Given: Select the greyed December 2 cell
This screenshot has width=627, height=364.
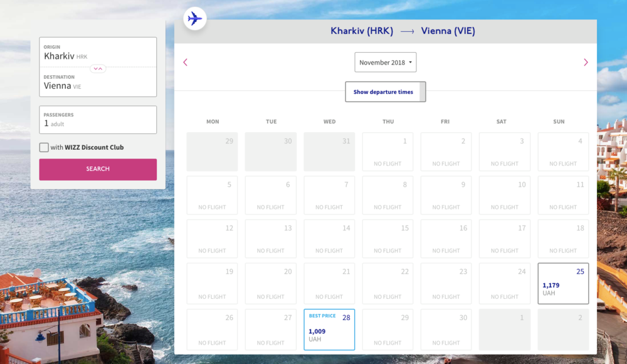Looking at the screenshot, I should pos(563,330).
